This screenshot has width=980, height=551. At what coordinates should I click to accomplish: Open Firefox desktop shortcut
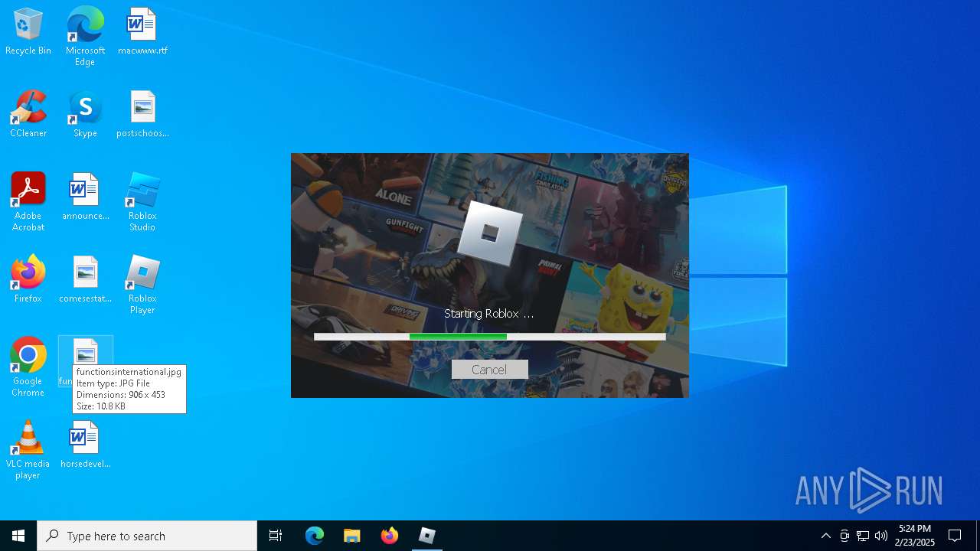28,280
